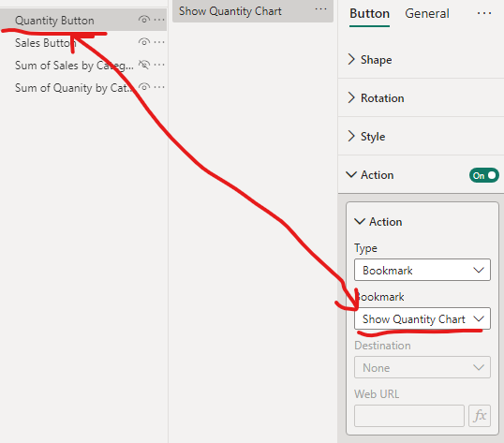The image size is (504, 443).
Task: Show the hidden Sum of Sales visual
Action: (144, 65)
